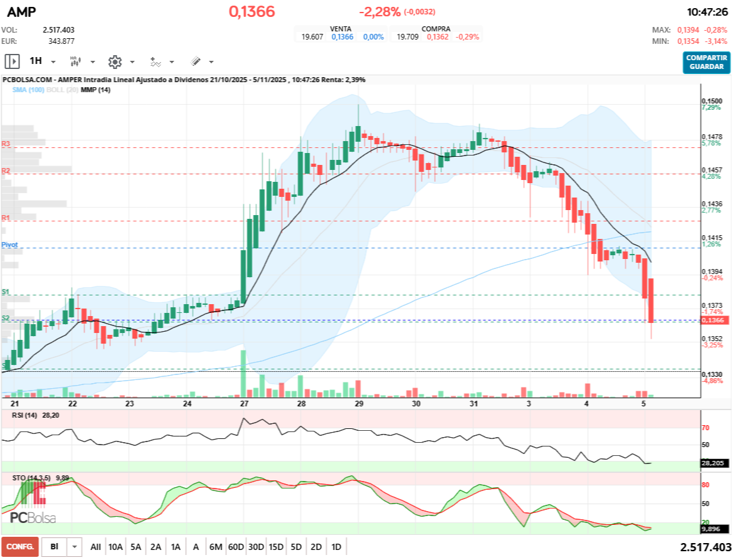Switch to the 5D time range
The height and width of the screenshot is (560, 740).
296,547
